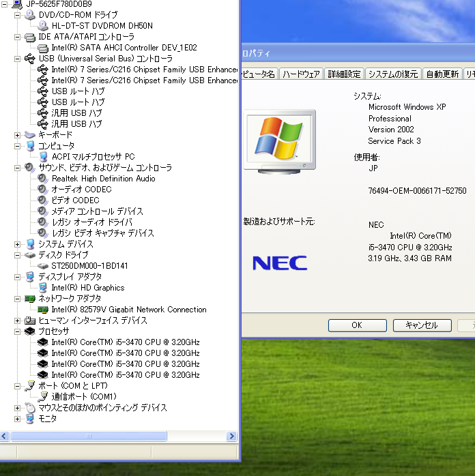
Task: Open the システムの復元 tab
Action: (x=393, y=74)
